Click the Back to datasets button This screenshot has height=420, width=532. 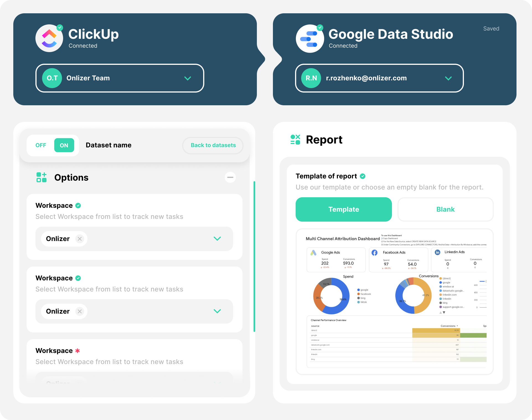click(213, 145)
